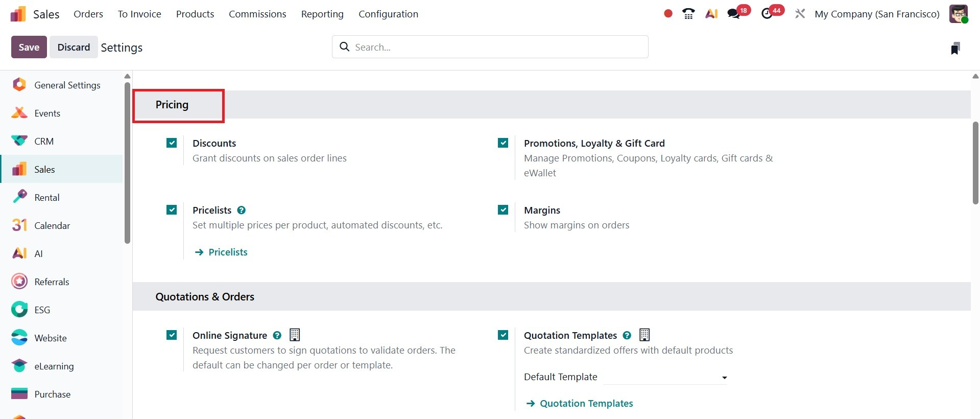Follow the Quotation Templates link
The height and width of the screenshot is (419, 980).
[586, 403]
